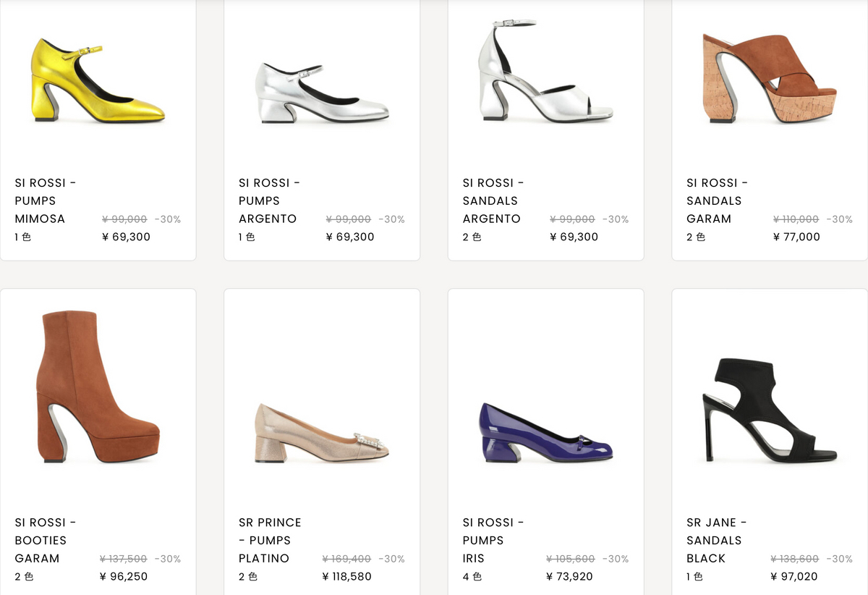Click the 4 色 color count under Iris
868x595 pixels.
click(472, 577)
